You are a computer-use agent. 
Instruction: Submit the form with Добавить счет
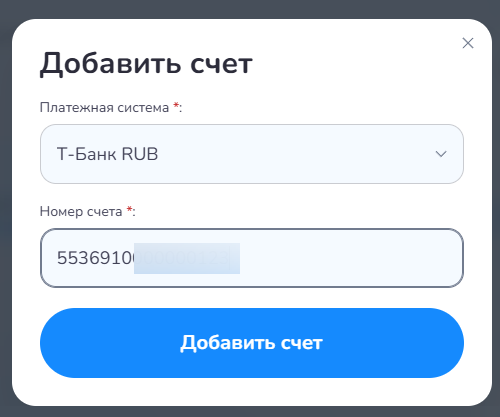252,343
